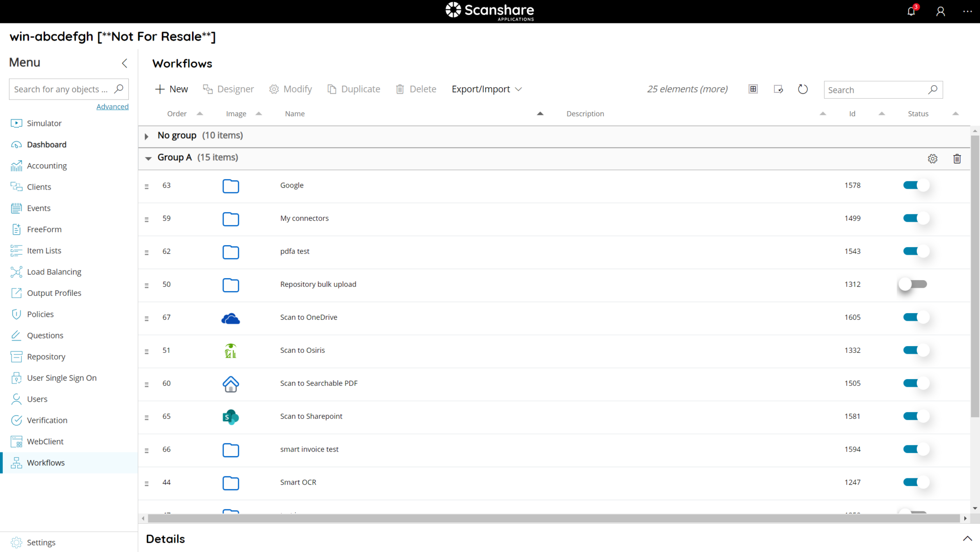Delete Group A using trash icon
The image size is (980, 552).
pos(957,158)
